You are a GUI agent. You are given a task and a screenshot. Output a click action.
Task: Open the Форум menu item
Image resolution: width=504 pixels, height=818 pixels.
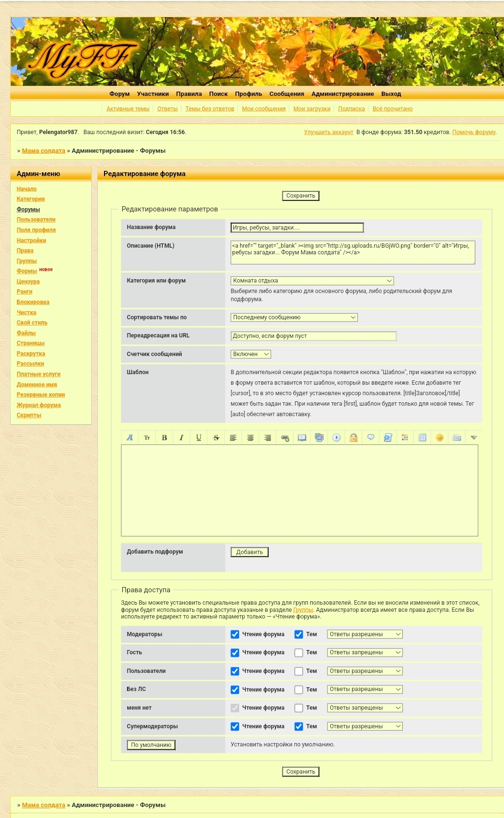(119, 94)
